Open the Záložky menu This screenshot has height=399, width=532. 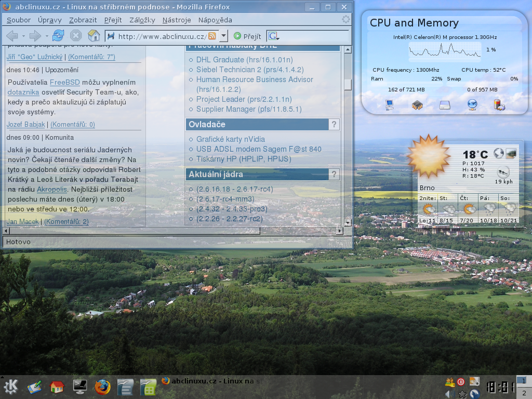coord(142,20)
